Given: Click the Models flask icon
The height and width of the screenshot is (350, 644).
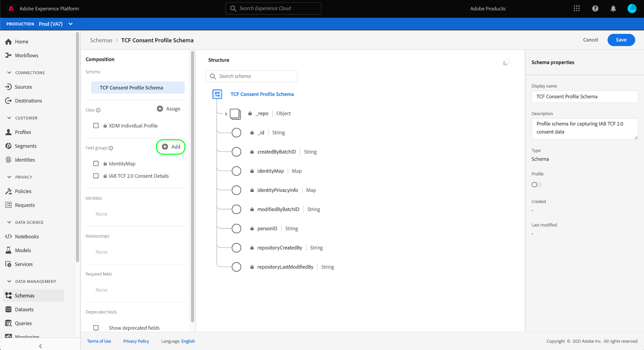Looking at the screenshot, I should coord(8,250).
